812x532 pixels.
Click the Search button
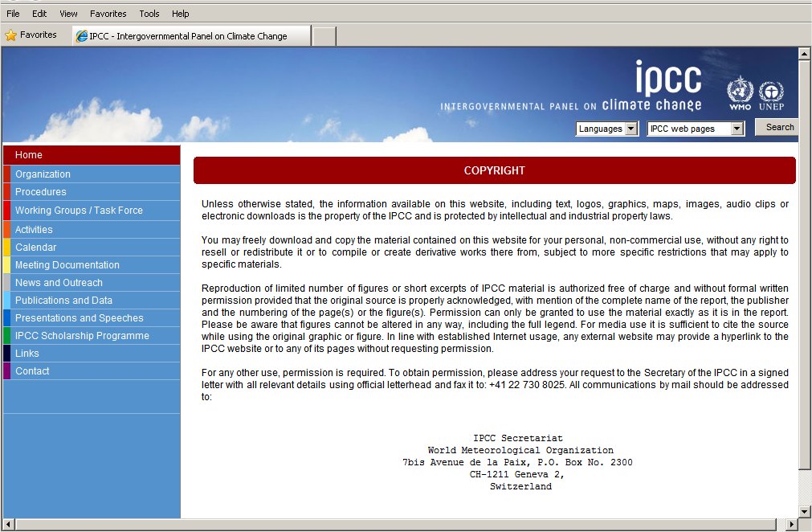coord(777,127)
